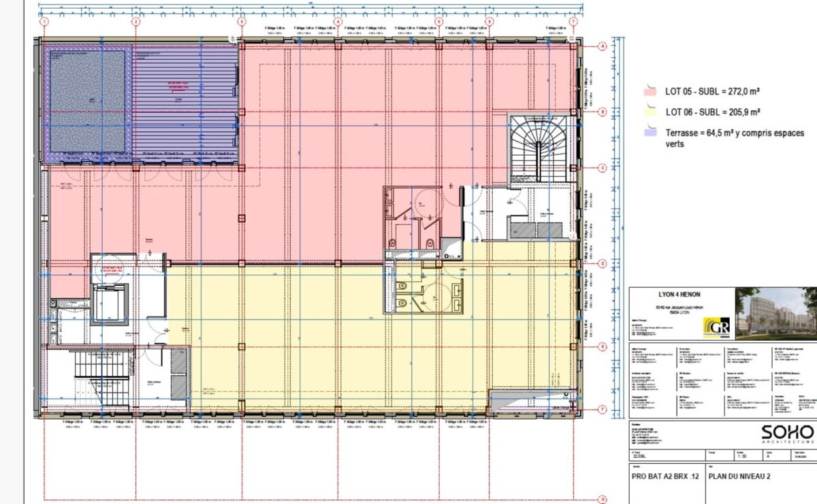Click the straight staircase at bottom left
817x504 pixels.
point(101,374)
